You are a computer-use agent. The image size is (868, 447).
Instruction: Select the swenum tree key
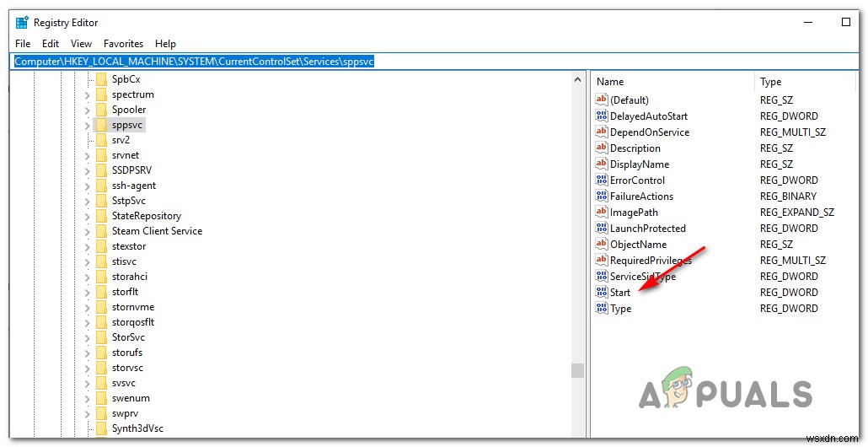pos(131,398)
